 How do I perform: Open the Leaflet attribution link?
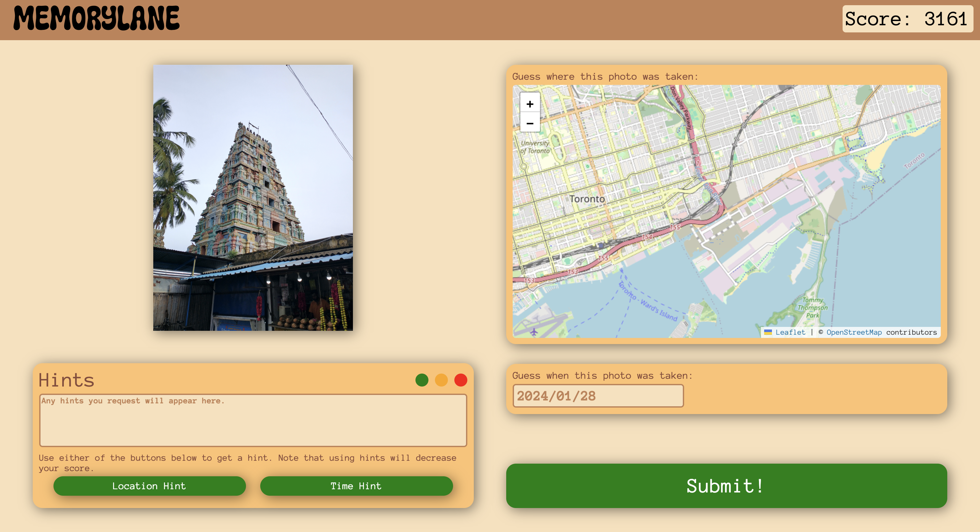click(790, 332)
